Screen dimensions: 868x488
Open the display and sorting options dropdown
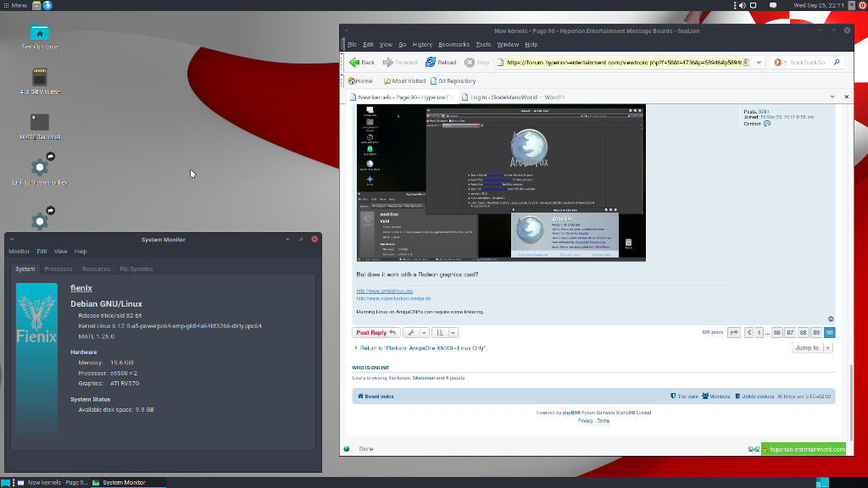point(444,332)
